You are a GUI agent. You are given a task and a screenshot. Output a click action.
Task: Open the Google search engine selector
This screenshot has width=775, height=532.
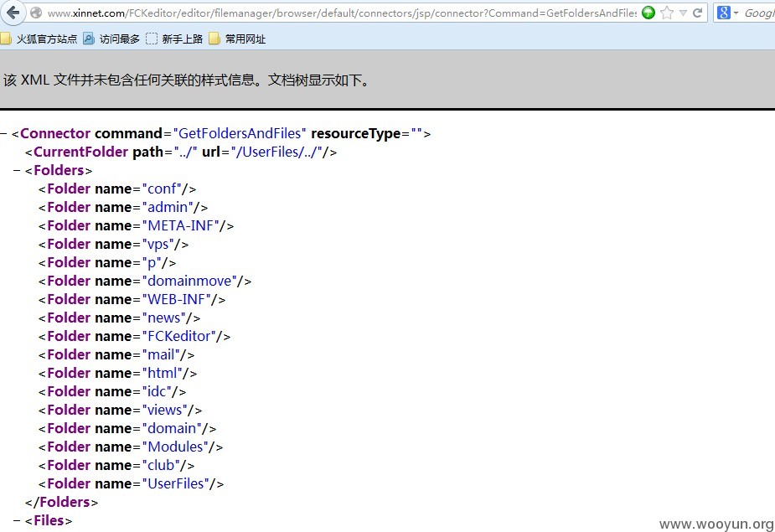(727, 13)
